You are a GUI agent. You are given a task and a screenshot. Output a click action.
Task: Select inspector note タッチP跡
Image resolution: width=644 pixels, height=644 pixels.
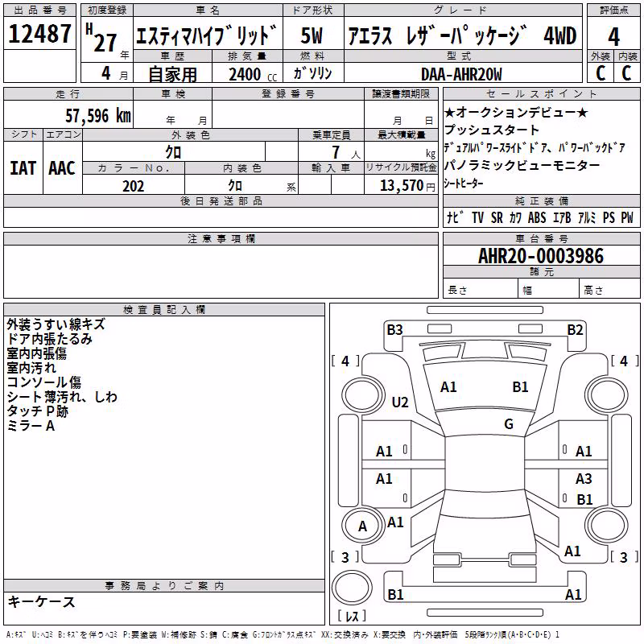click(x=37, y=411)
